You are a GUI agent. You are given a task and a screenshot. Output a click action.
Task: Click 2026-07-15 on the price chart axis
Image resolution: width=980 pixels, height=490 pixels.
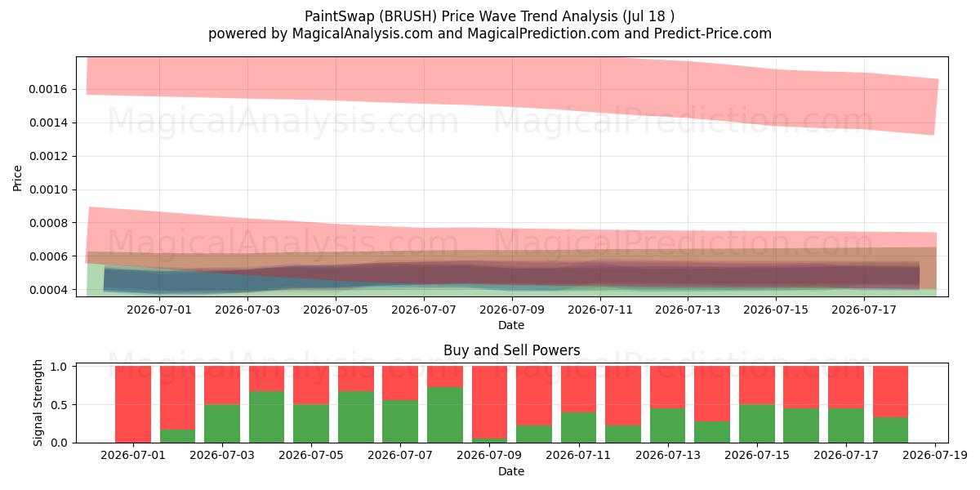point(777,310)
